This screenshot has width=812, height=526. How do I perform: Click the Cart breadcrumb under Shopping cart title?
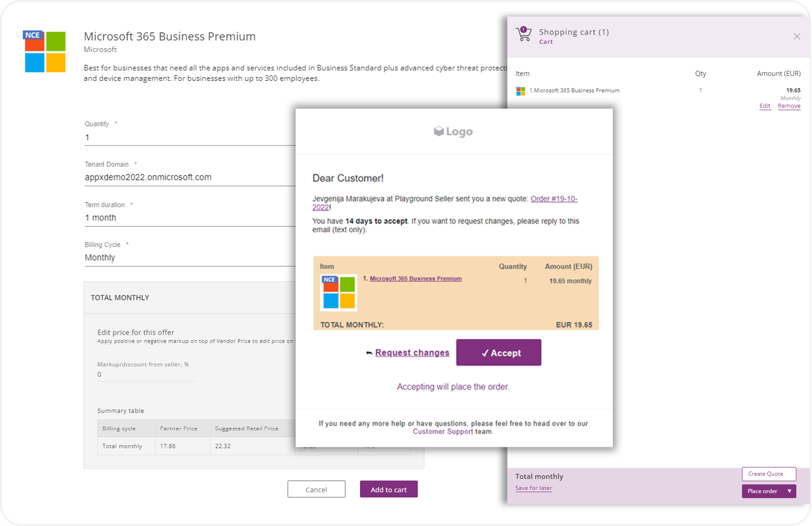pos(546,42)
